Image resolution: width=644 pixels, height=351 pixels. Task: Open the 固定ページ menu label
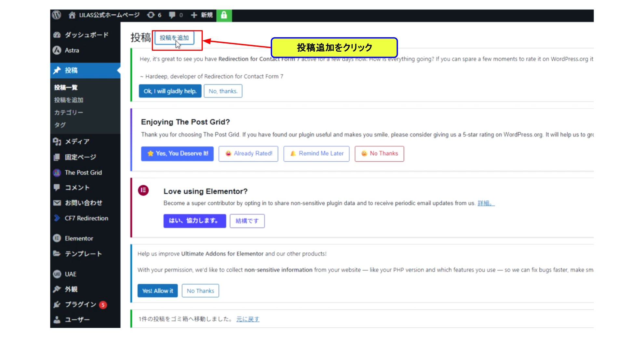click(x=80, y=157)
